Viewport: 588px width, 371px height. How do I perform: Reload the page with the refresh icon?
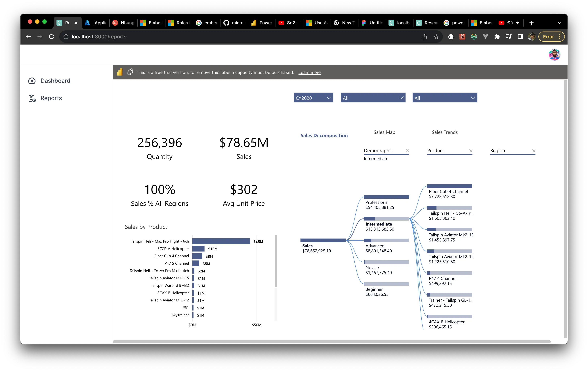(x=52, y=37)
